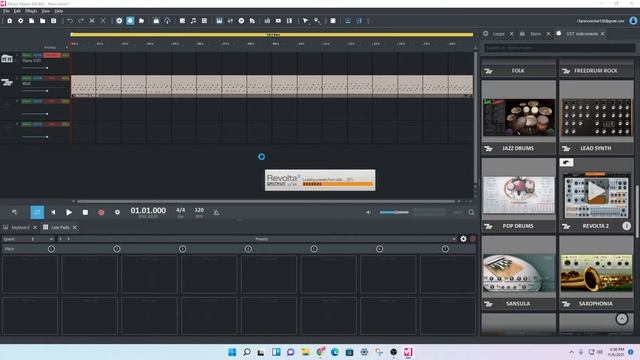Image resolution: width=640 pixels, height=360 pixels.
Task: Toggle the green Solo button on the second track
Action: click(x=27, y=78)
